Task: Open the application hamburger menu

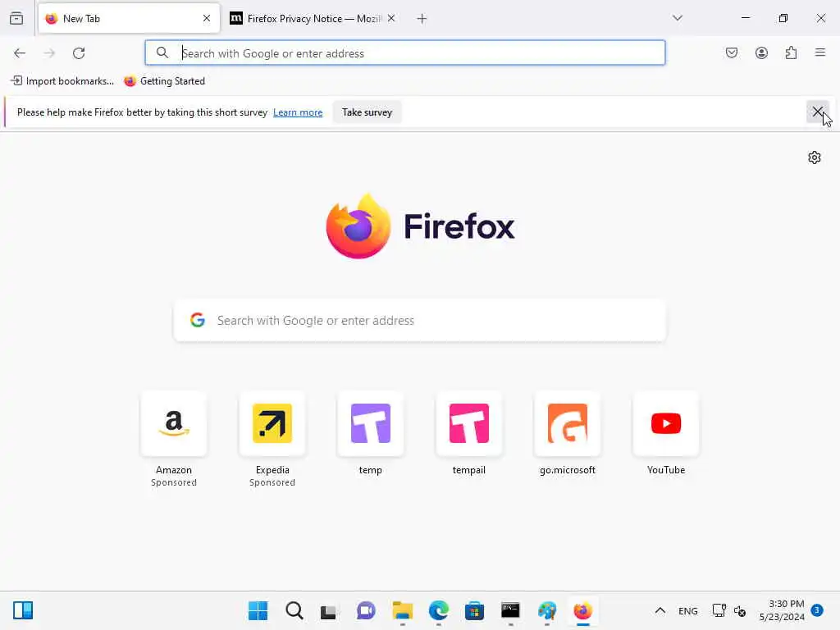Action: [820, 52]
